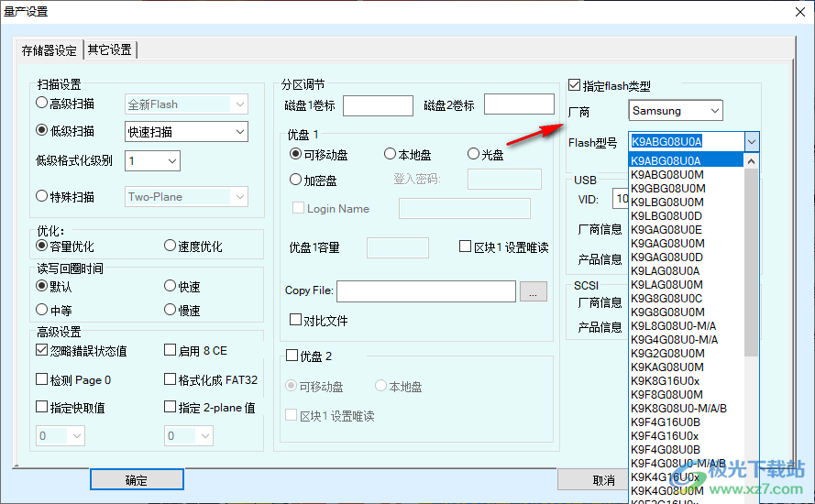Enable 指定快取值 checkbox
The height and width of the screenshot is (504, 815).
[41, 407]
